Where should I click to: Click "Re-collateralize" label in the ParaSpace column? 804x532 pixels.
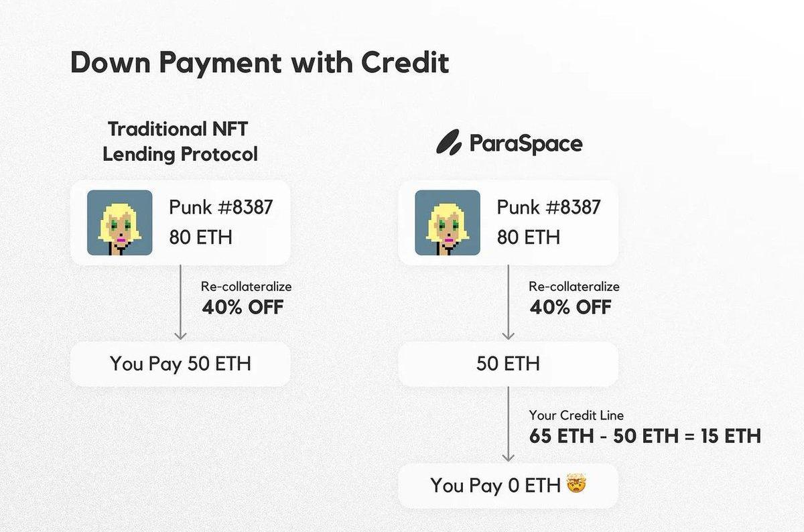pyautogui.click(x=574, y=286)
